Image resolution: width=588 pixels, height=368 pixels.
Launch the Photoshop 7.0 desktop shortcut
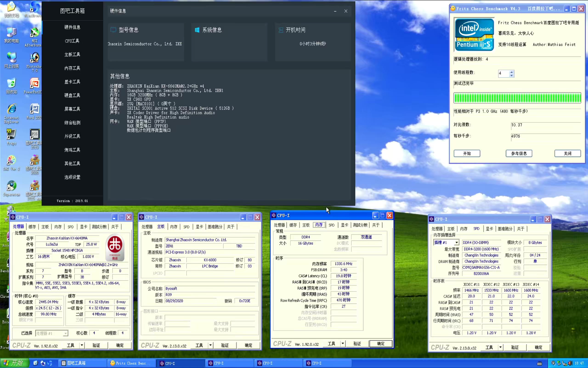click(34, 62)
